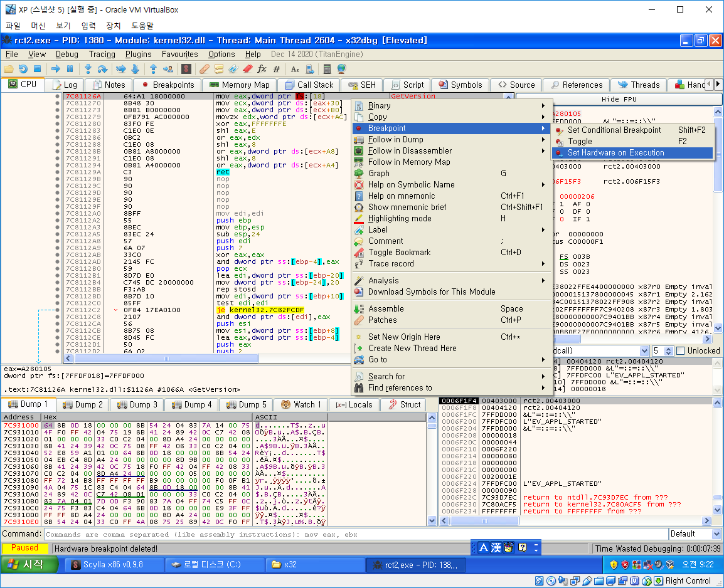
Task: Click the Execute Till Return icon
Action: click(x=153, y=69)
